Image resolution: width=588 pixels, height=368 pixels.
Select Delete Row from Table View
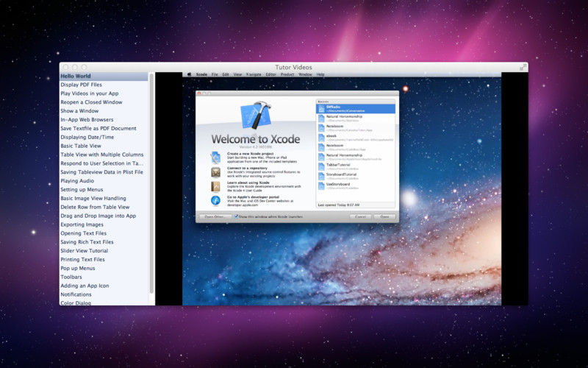(104, 207)
